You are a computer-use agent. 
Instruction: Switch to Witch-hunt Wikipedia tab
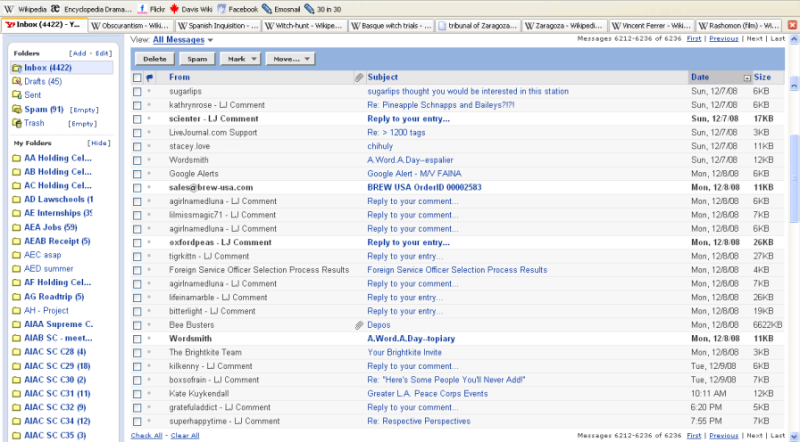(305, 26)
